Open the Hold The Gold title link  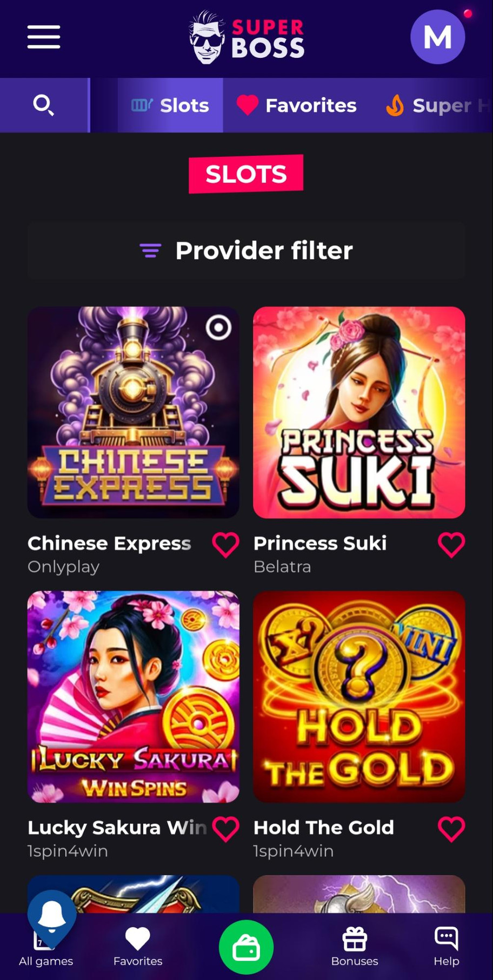[x=324, y=827]
